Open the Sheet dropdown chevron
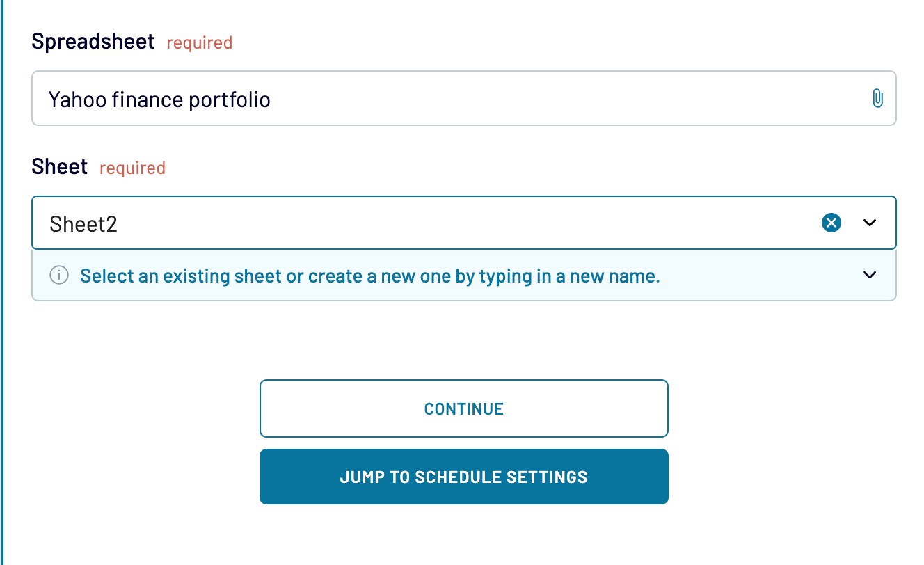 868,223
